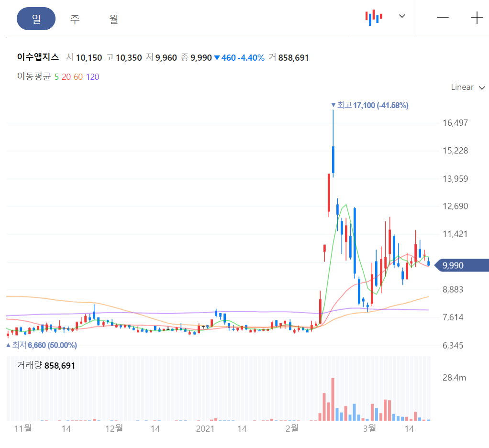Click the 20-day moving average label

(66, 77)
